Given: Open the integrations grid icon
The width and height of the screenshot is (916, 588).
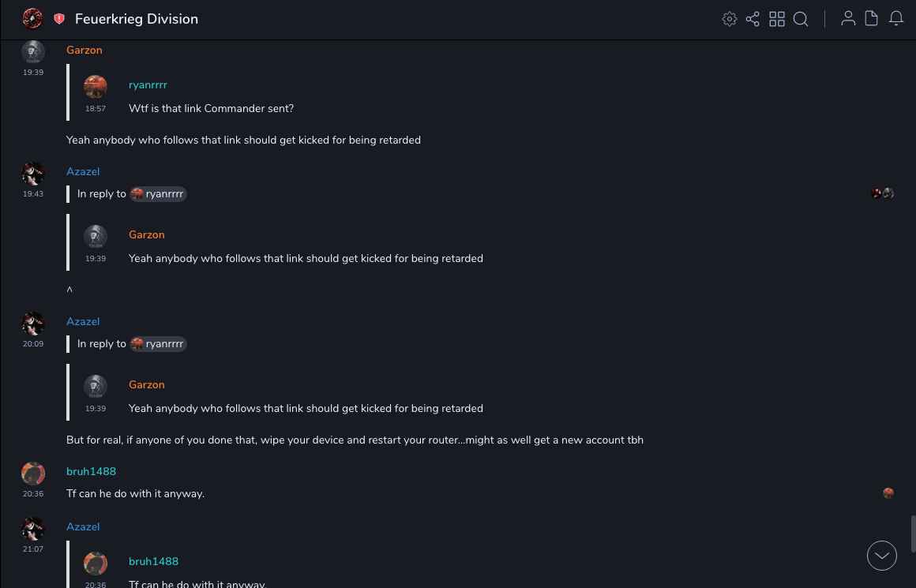Looking at the screenshot, I should pos(777,19).
